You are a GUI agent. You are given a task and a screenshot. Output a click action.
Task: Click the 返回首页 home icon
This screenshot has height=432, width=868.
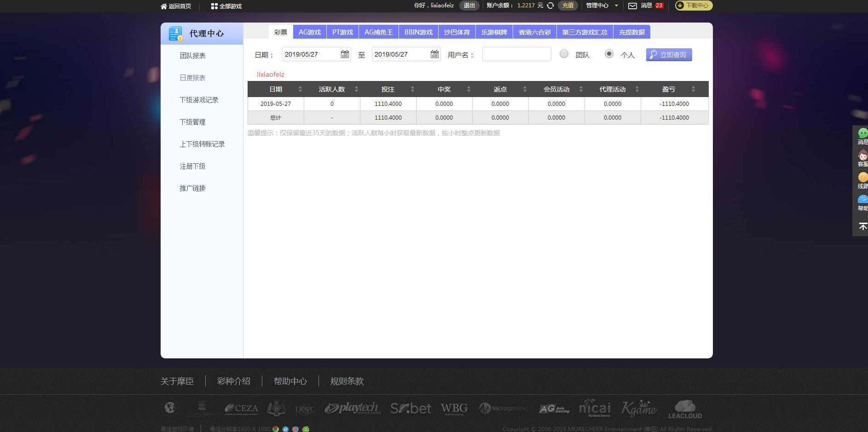164,6
